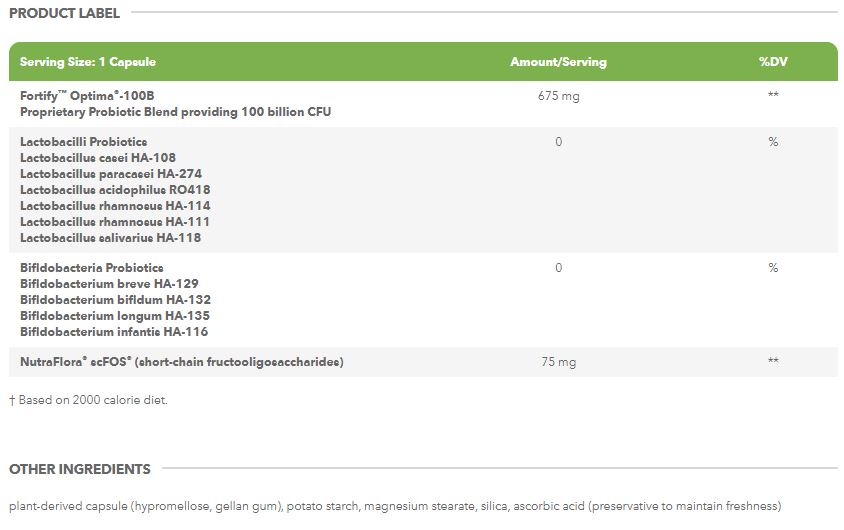This screenshot has height=530, width=844.
Task: Click the 675 mg amount value
Action: pyautogui.click(x=558, y=96)
